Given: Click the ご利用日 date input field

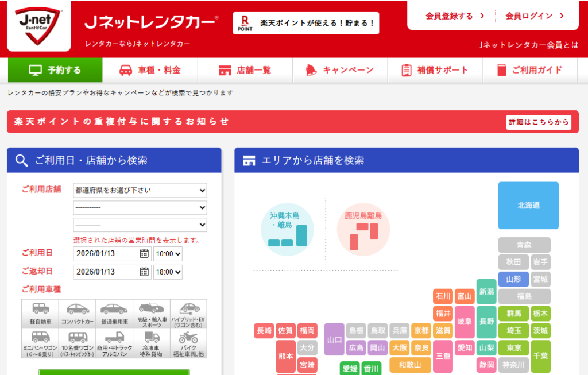Looking at the screenshot, I should [106, 254].
